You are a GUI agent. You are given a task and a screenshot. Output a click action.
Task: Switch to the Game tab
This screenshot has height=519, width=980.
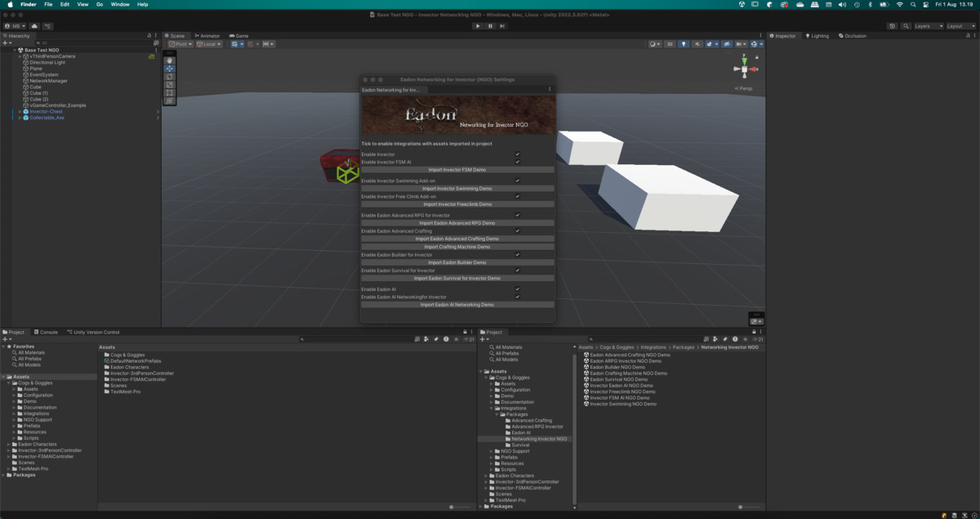point(240,36)
